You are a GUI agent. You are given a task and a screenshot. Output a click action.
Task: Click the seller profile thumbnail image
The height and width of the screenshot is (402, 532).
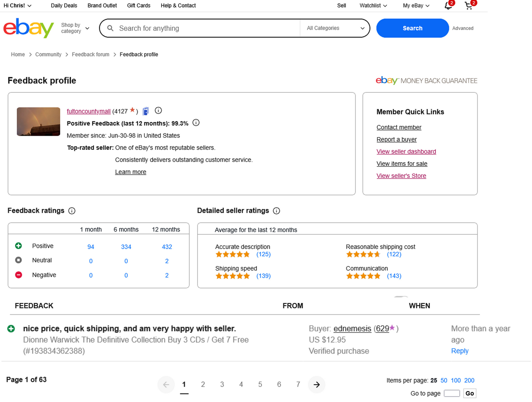click(x=39, y=121)
